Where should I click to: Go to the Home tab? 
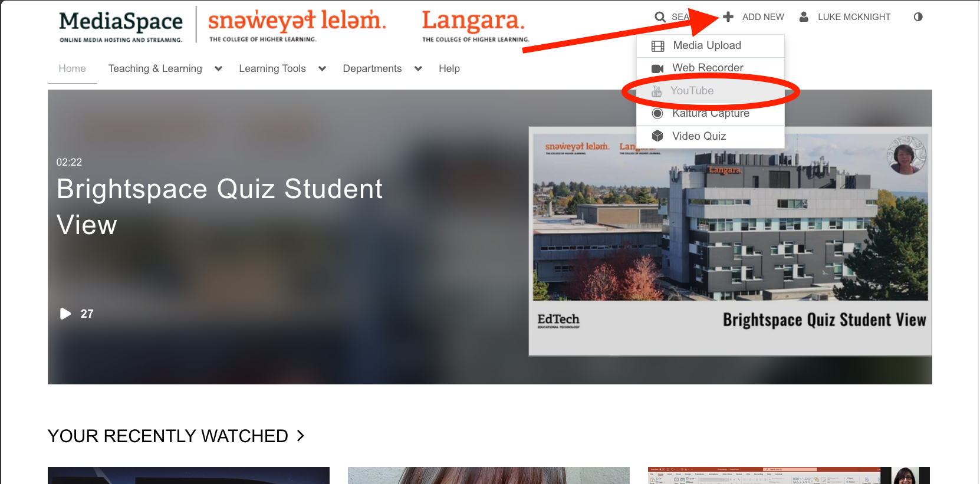(72, 68)
